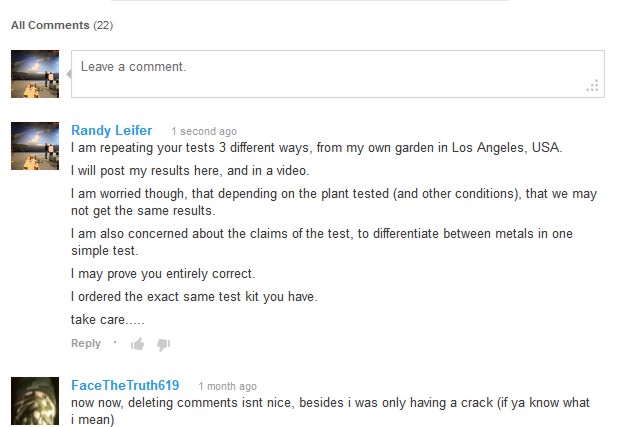The image size is (628, 427).
Task: Click the "1 second ago" timestamp
Action: [x=204, y=132]
